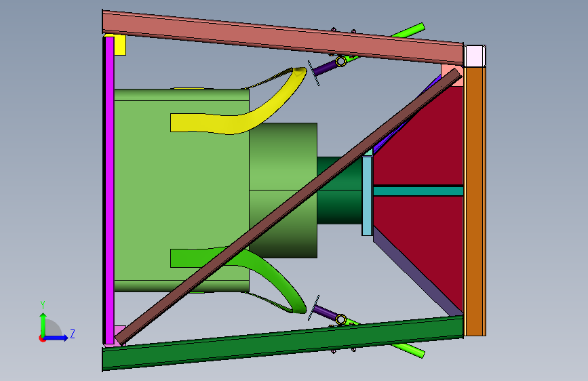
Task: Select the salmon top angled beam
Action: [x=283, y=38]
